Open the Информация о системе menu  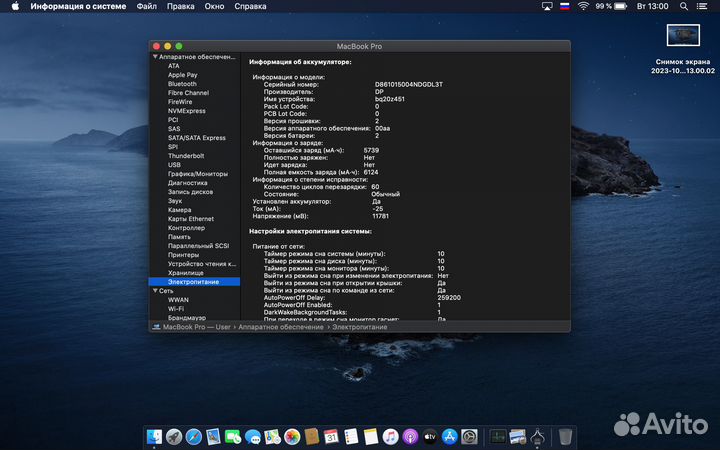(x=78, y=6)
